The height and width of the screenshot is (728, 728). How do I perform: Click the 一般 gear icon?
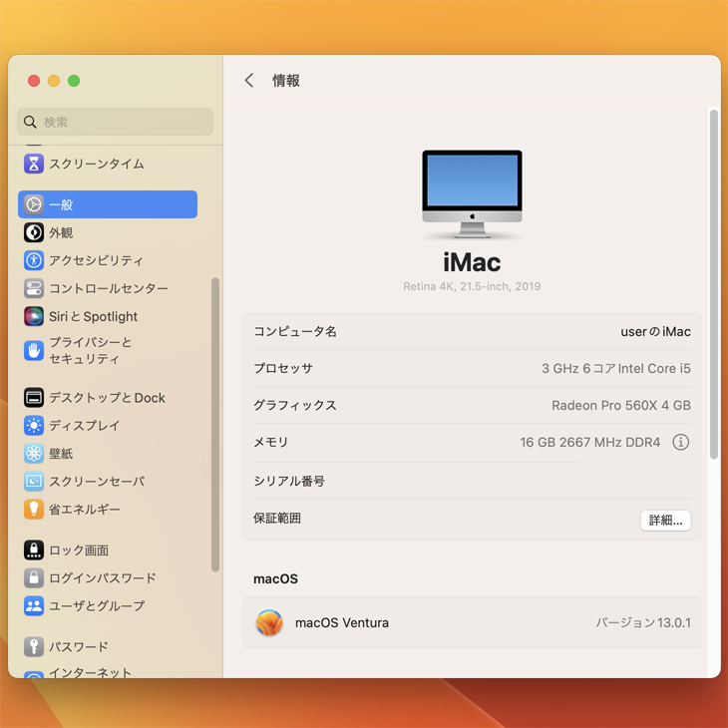pyautogui.click(x=34, y=204)
